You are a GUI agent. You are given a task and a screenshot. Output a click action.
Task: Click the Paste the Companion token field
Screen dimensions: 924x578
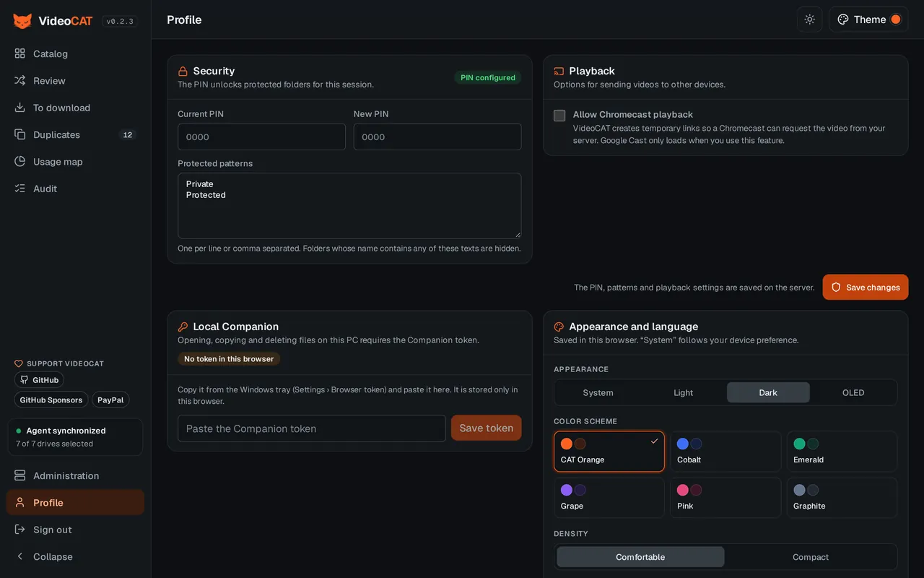tap(312, 428)
